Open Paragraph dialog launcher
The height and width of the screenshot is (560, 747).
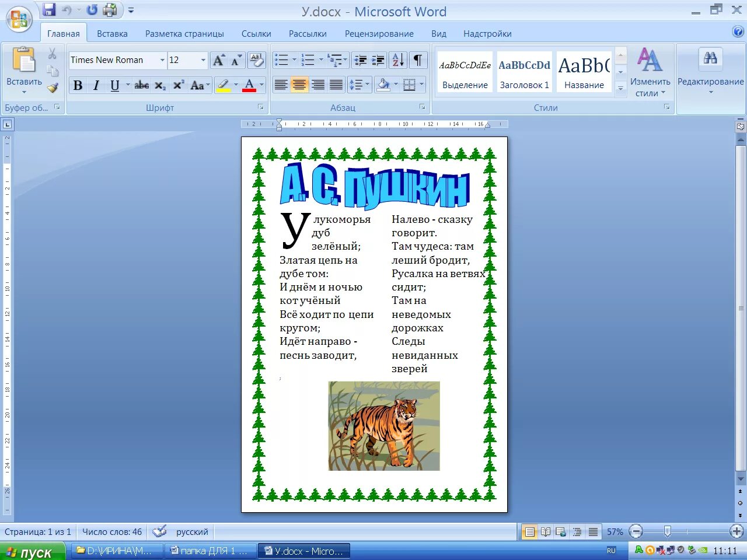click(x=422, y=107)
